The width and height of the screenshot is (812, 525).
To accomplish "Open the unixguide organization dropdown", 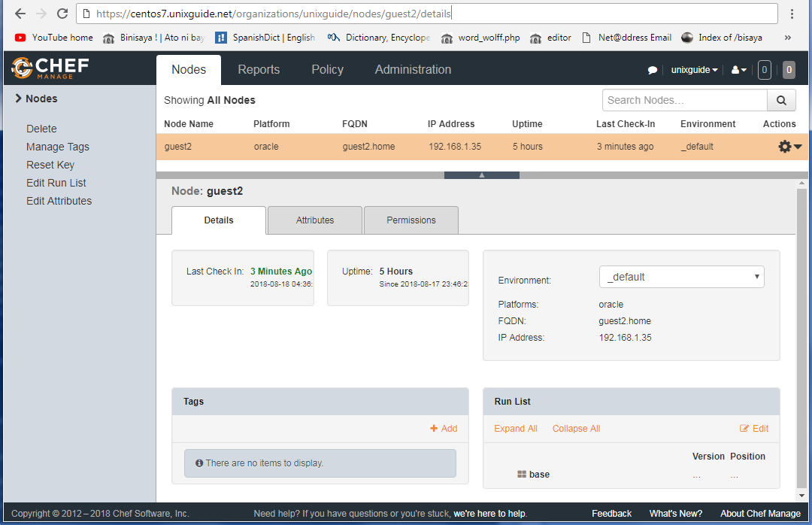I will (x=694, y=70).
